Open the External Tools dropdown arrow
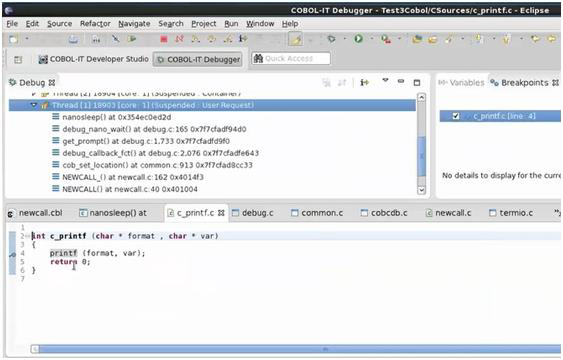 click(x=399, y=39)
